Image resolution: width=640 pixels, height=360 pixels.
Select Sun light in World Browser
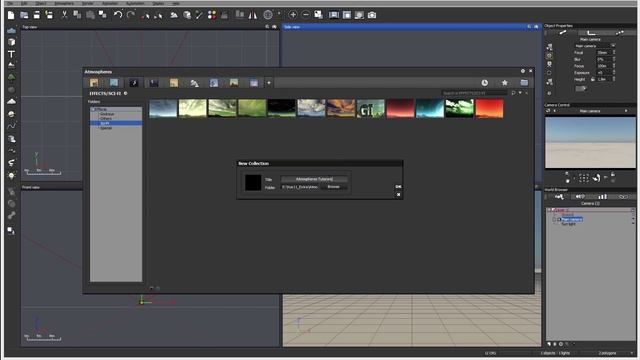tap(568, 224)
